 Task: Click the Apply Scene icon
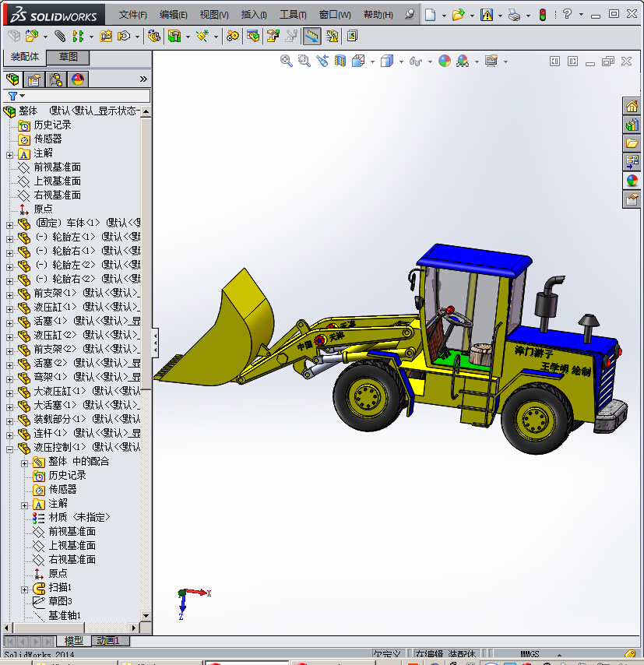[463, 61]
